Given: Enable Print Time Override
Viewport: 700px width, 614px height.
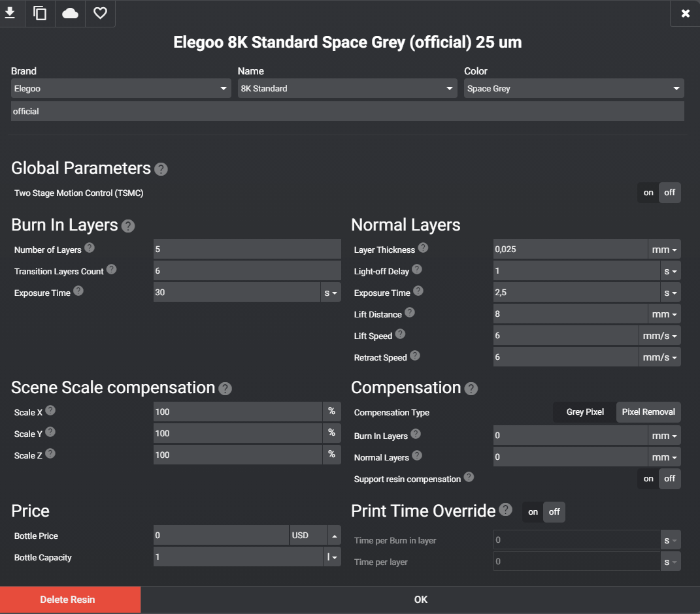Looking at the screenshot, I should click(533, 512).
